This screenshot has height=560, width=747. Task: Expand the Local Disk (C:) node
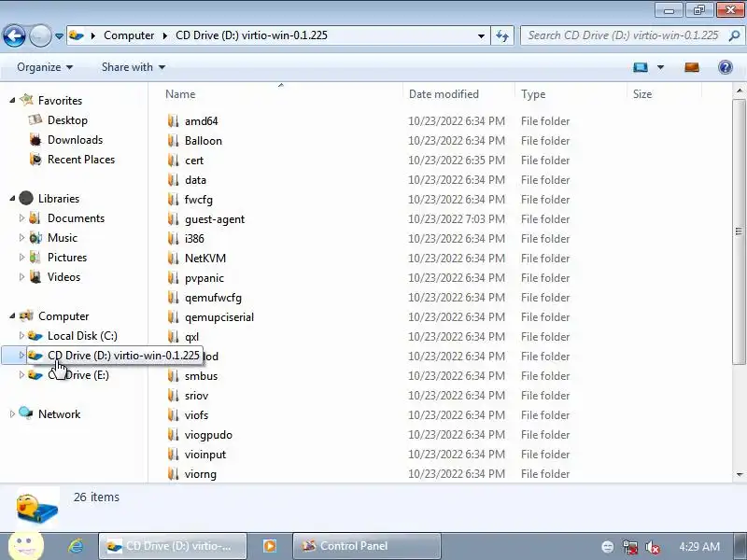coord(21,336)
